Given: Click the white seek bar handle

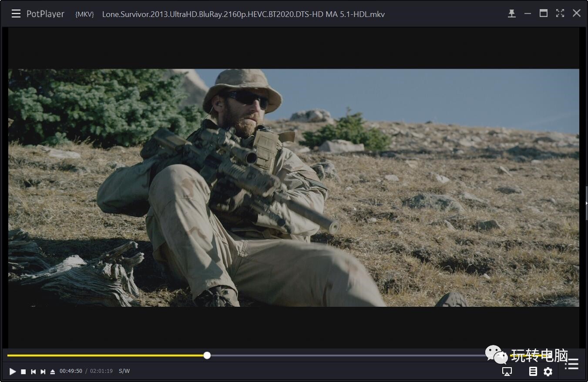Looking at the screenshot, I should pos(207,355).
